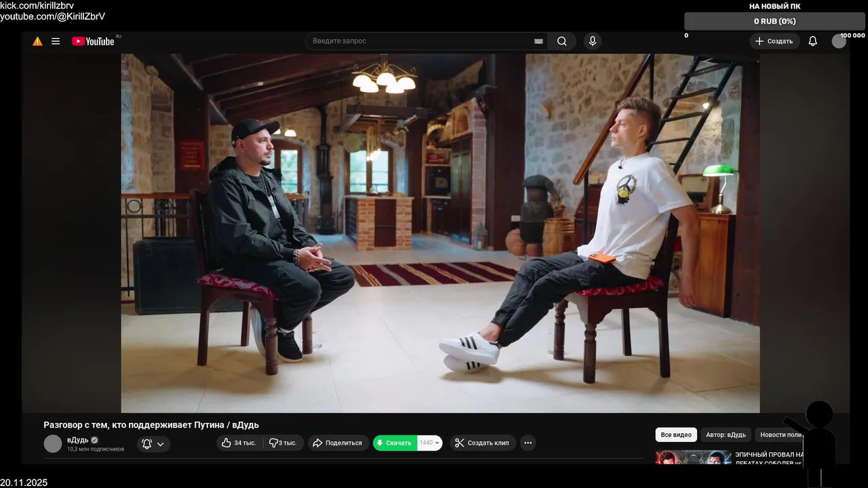The height and width of the screenshot is (488, 868).
Task: Open the on-screen keyboard icon in search
Action: pyautogui.click(x=538, y=41)
